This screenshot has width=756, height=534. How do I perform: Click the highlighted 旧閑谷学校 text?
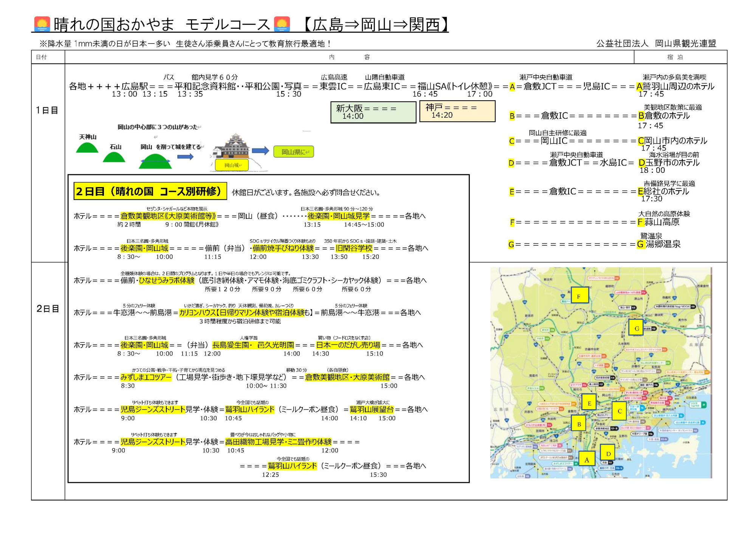pyautogui.click(x=354, y=248)
